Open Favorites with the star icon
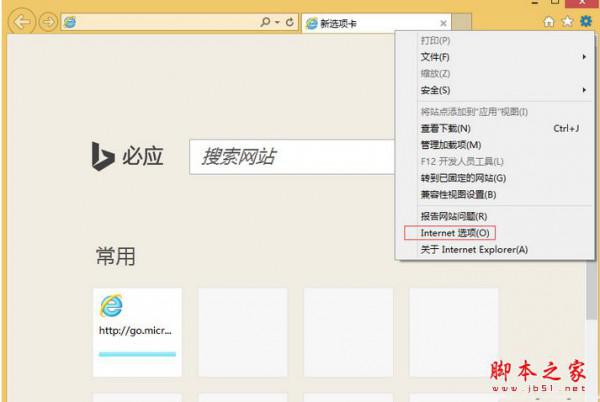Screen dimensions: 600x402 click(567, 21)
